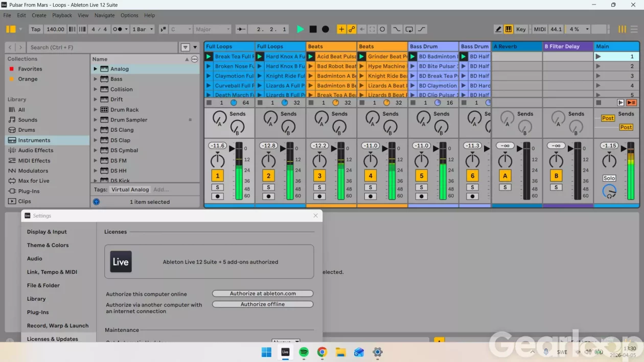The width and height of the screenshot is (644, 362).
Task: Click the browser search field
Action: [x=102, y=47]
